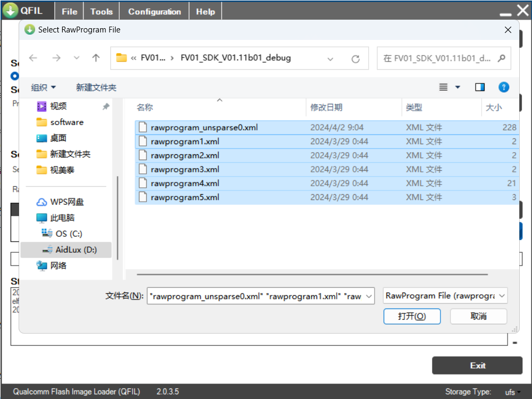The width and height of the screenshot is (532, 399).
Task: Open the RawProgram File type filter
Action: coord(445,296)
